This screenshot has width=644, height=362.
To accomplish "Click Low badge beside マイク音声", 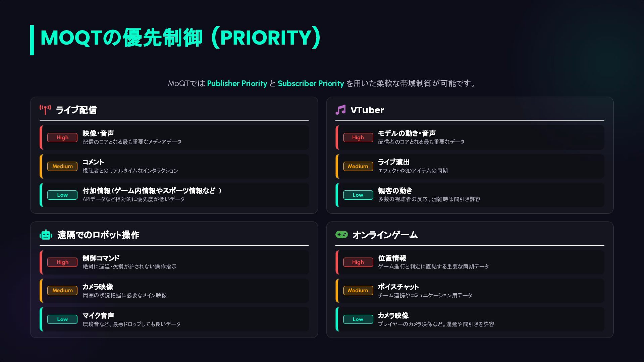I will click(62, 319).
